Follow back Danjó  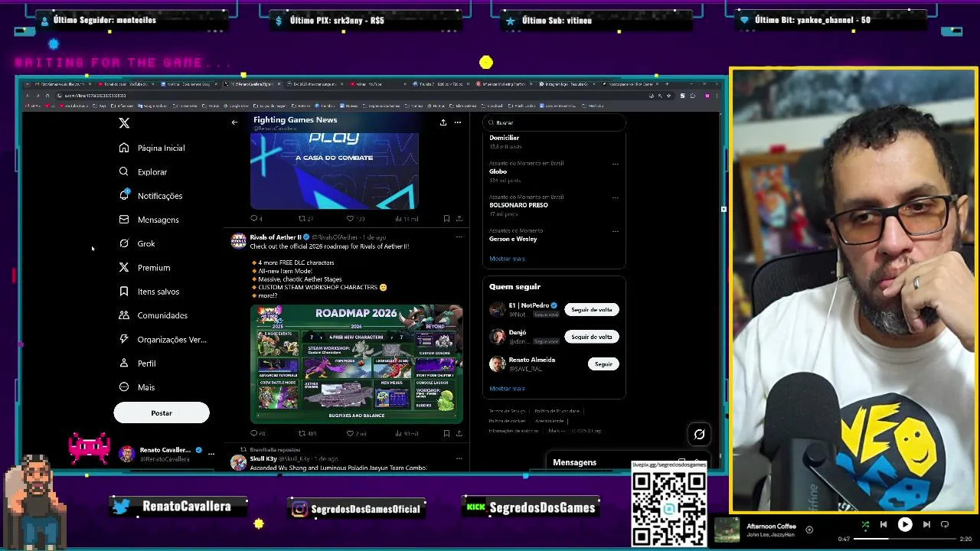click(592, 337)
